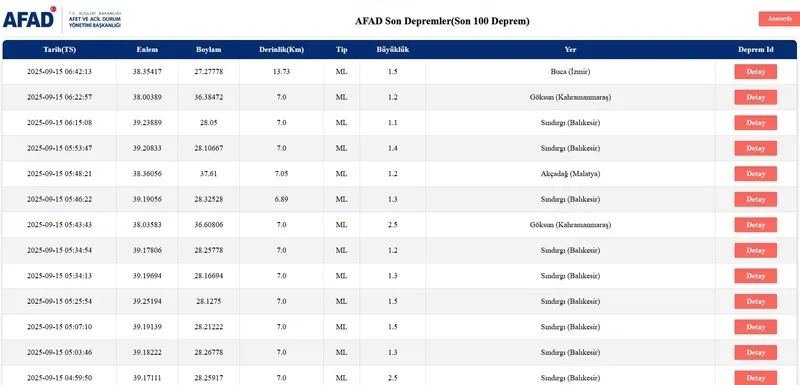The height and width of the screenshot is (385, 800).
Task: Select the Akçadağ (Malatya) location cell
Action: pyautogui.click(x=570, y=173)
